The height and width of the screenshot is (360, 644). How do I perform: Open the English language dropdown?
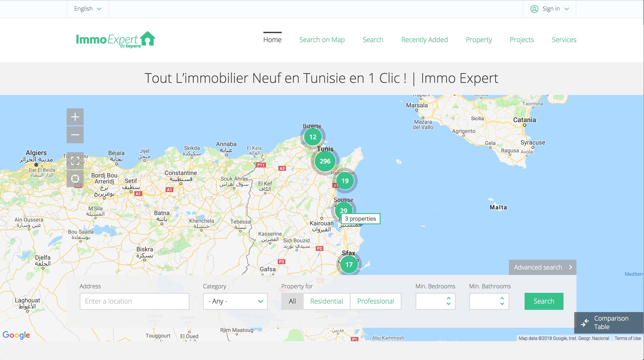[88, 9]
